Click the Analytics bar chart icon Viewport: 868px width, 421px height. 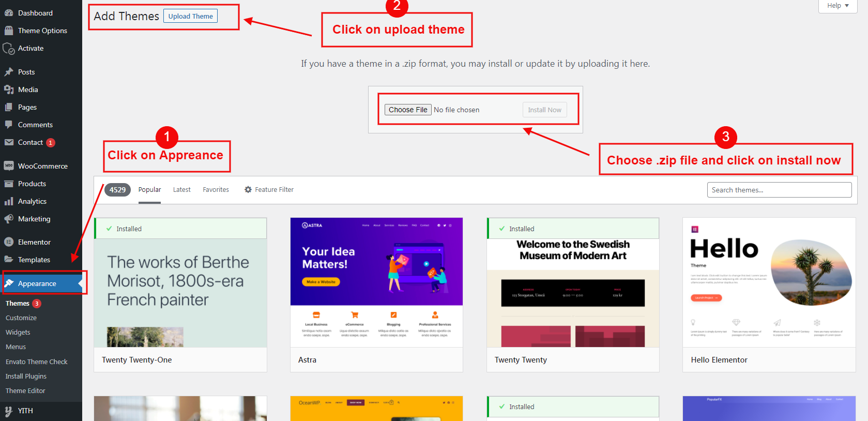9,201
